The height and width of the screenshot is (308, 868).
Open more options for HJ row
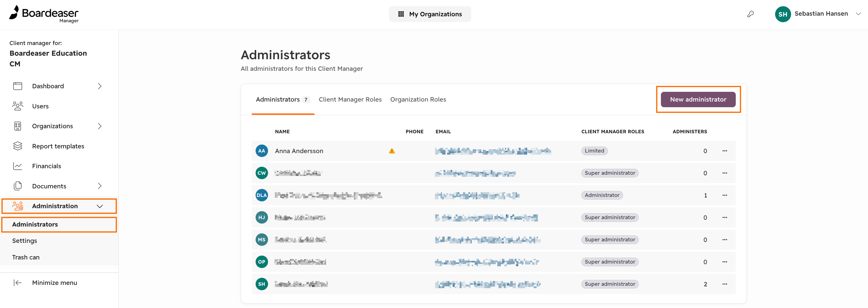(725, 218)
